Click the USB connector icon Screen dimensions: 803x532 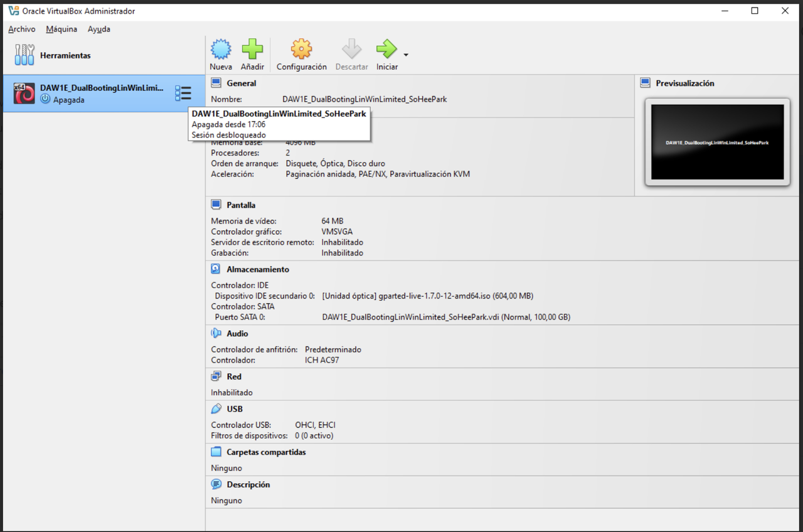click(214, 408)
